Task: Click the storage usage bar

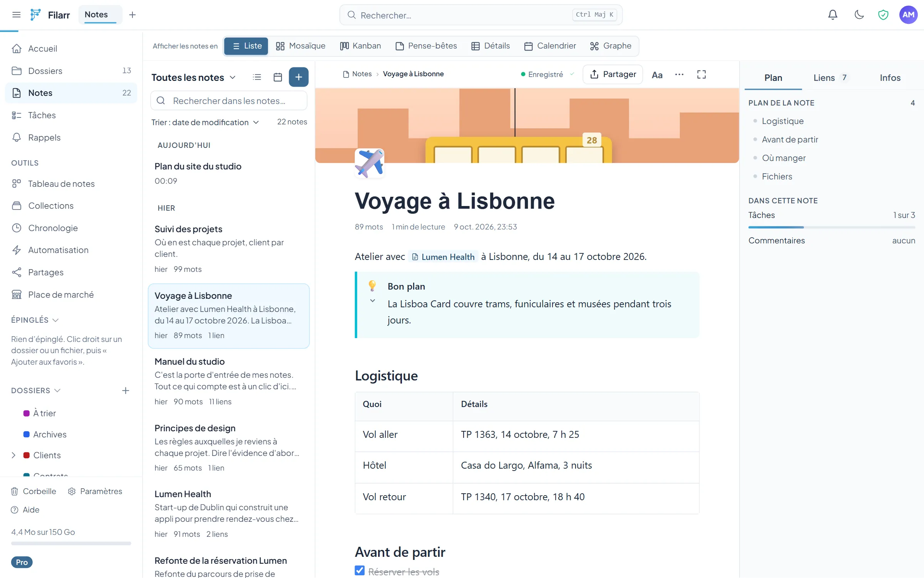Action: 71,543
